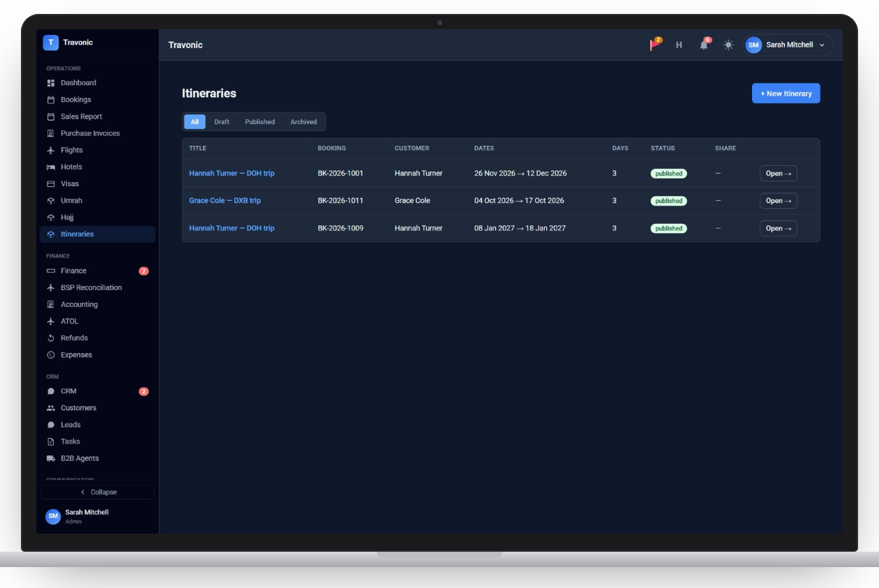
Task: Open itinerary for booking BK-2026-1001
Action: tap(779, 173)
